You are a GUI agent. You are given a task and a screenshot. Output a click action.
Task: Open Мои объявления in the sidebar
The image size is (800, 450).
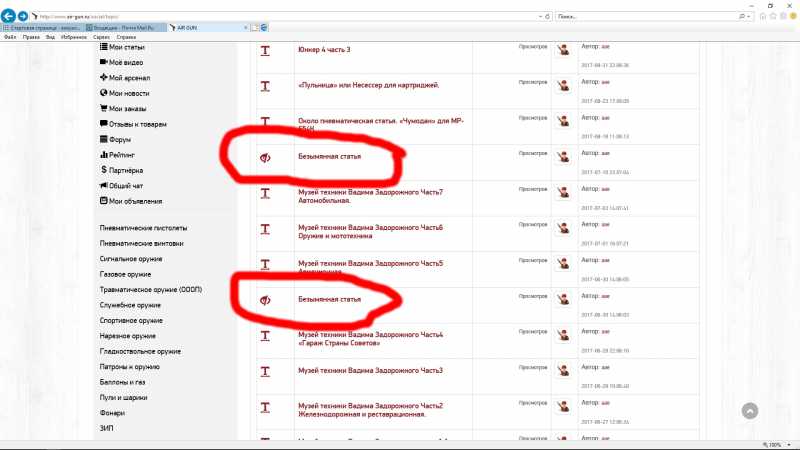click(x=131, y=201)
